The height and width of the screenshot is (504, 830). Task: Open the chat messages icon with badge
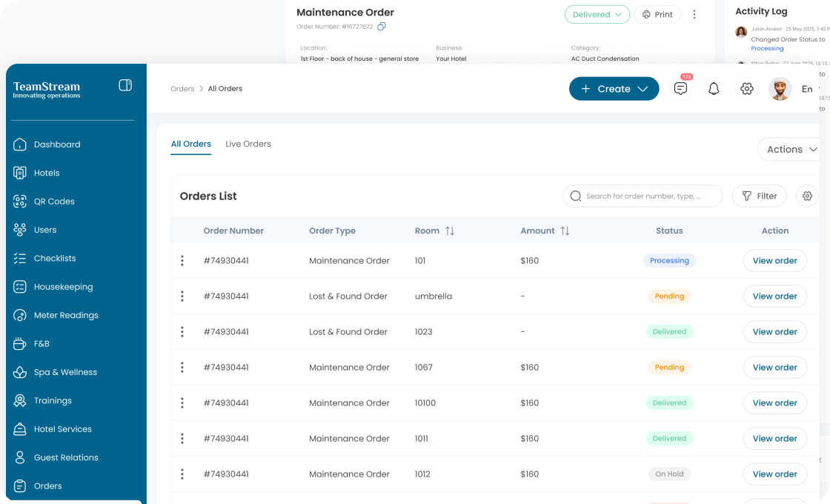(680, 89)
